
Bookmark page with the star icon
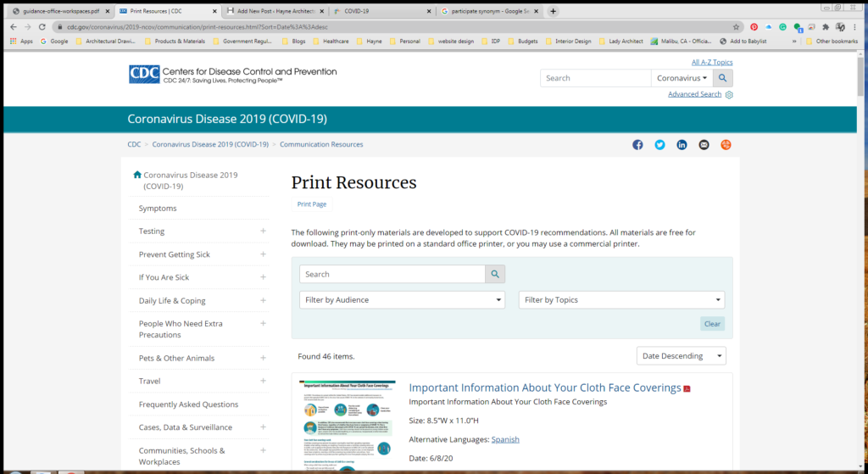coord(736,26)
